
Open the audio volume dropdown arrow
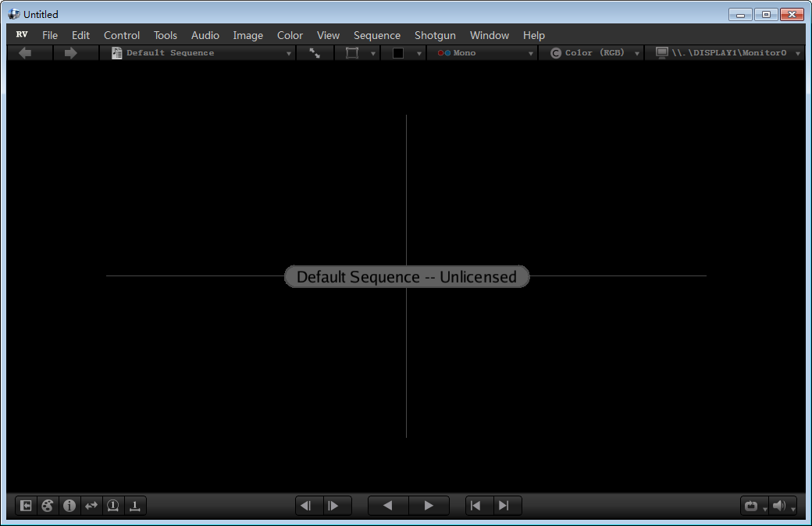pos(792,510)
